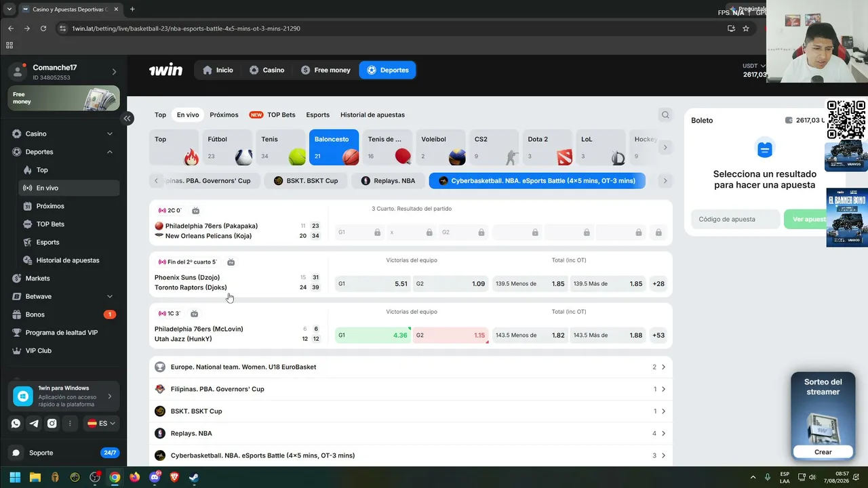The height and width of the screenshot is (488, 868).
Task: Select the Voleibol sport card
Action: pyautogui.click(x=441, y=148)
